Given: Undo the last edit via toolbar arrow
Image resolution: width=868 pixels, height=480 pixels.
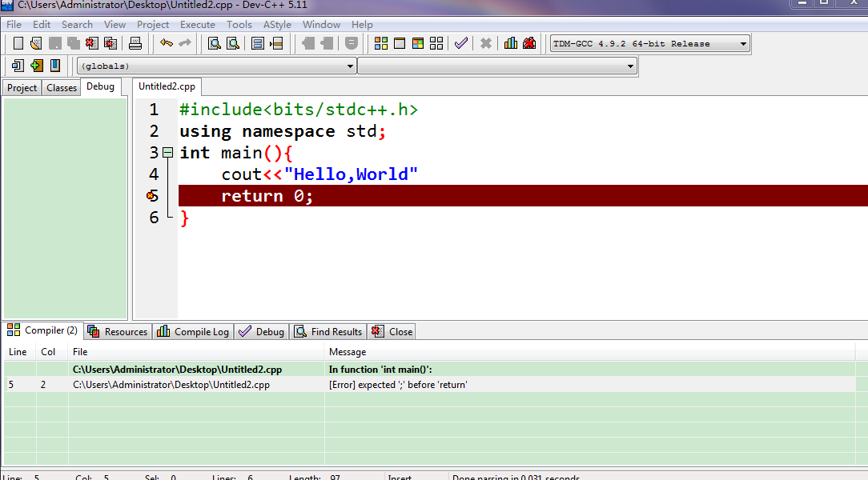Looking at the screenshot, I should (x=167, y=43).
